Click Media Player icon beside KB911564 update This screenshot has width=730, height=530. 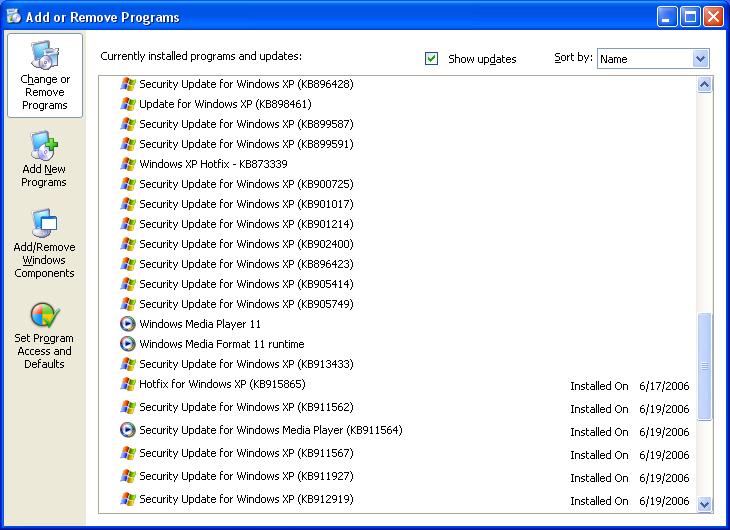(128, 430)
